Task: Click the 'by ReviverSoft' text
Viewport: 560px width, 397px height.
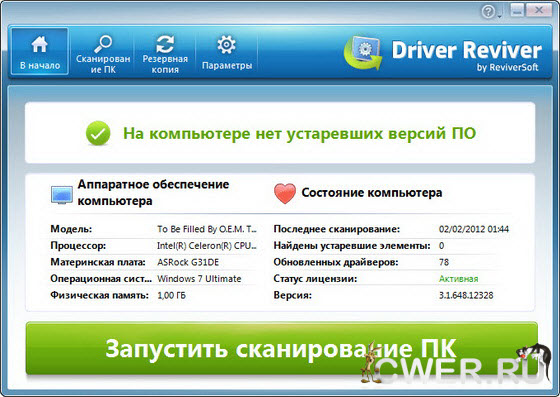Action: (508, 67)
